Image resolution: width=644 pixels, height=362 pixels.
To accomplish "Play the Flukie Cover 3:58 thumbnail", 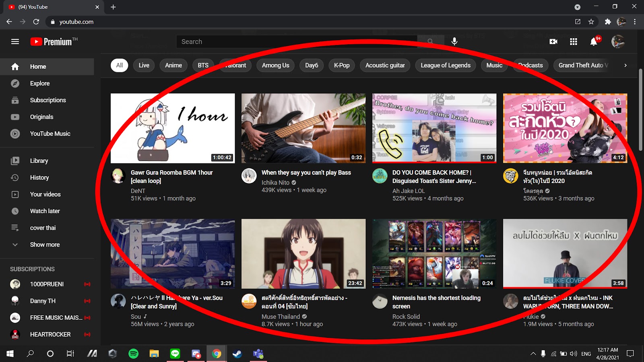I will (x=565, y=254).
